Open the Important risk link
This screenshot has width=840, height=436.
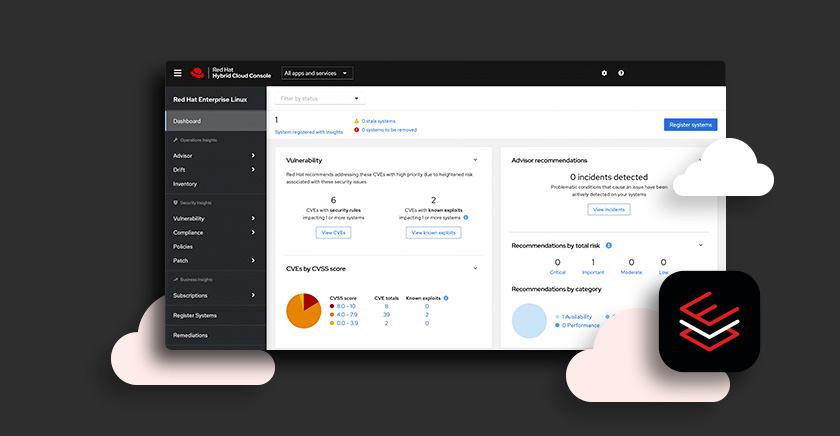(593, 272)
